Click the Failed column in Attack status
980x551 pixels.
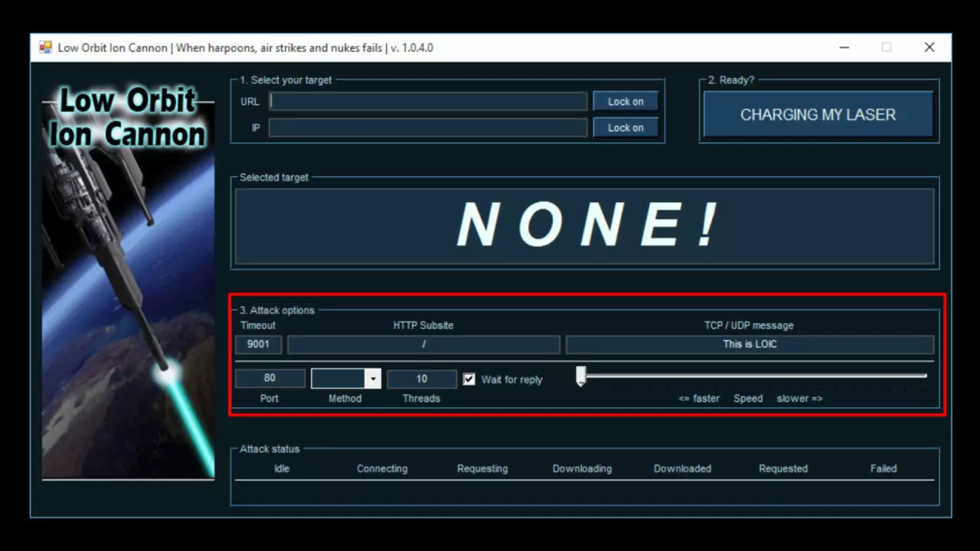pos(883,468)
